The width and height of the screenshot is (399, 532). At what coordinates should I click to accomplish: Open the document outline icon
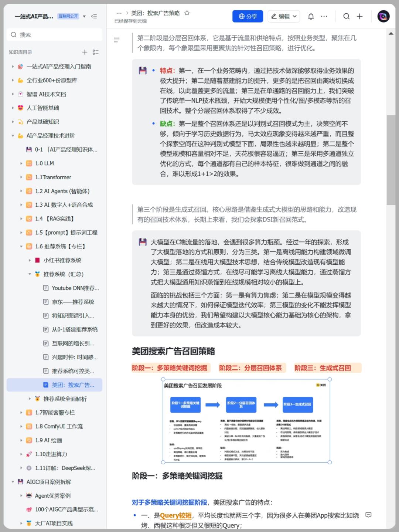(117, 40)
